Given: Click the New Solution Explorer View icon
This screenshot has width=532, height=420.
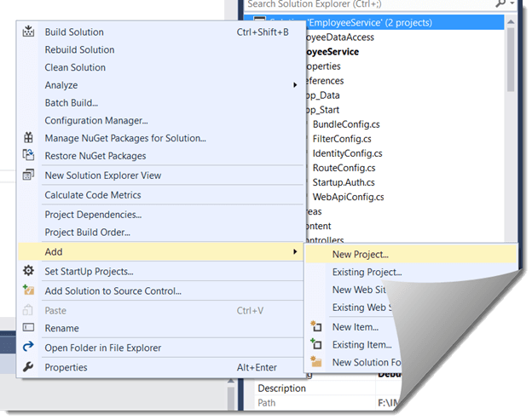Looking at the screenshot, I should 28,175.
